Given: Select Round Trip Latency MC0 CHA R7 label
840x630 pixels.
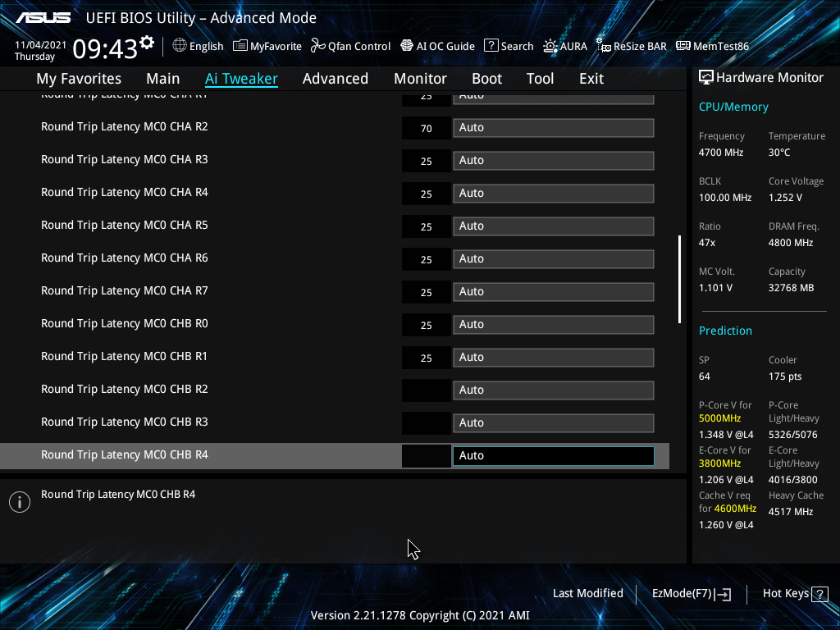Looking at the screenshot, I should pos(125,290).
